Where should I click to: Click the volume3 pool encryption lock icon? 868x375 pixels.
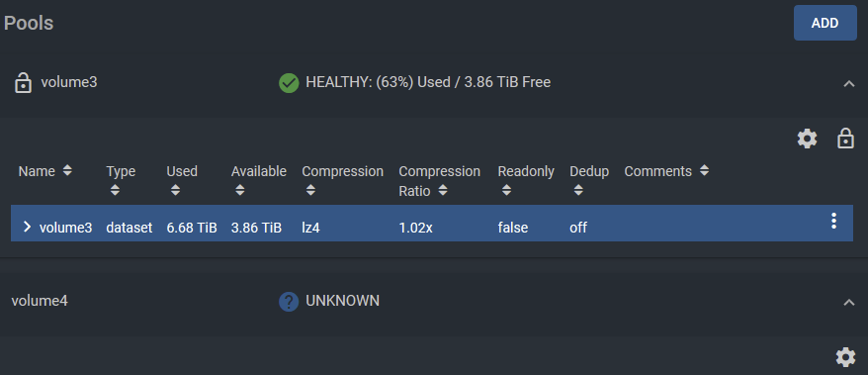pos(845,139)
